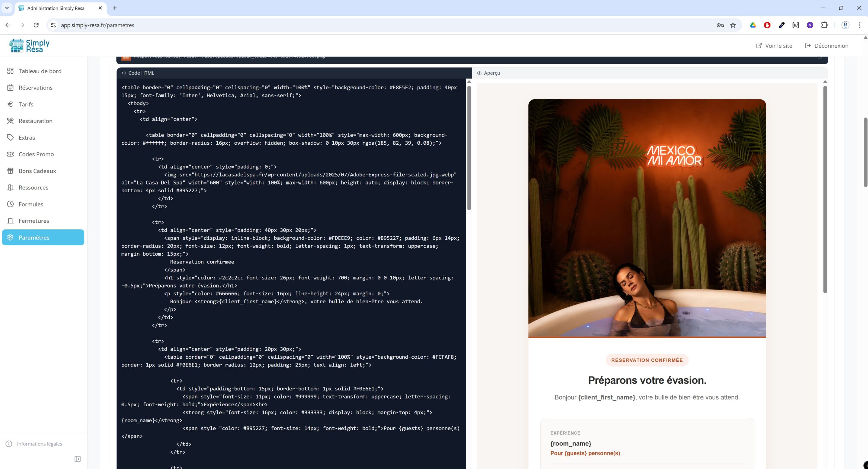Collapse the left sidebar

click(77, 459)
